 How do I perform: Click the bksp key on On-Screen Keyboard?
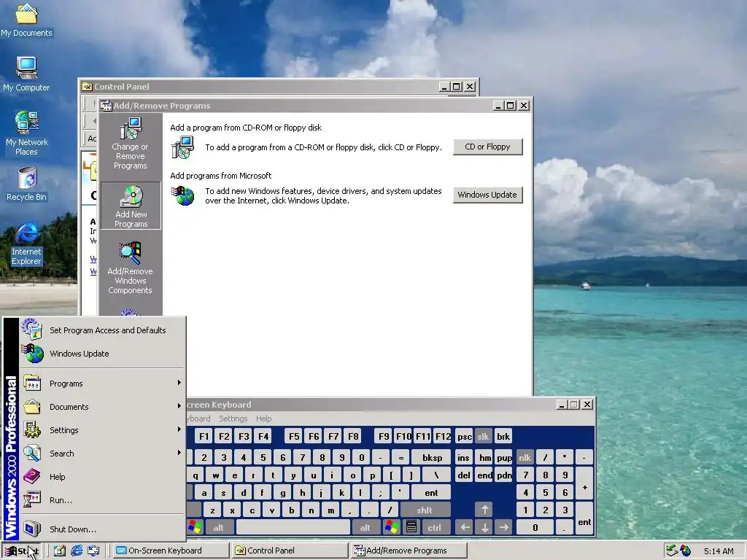pyautogui.click(x=432, y=458)
